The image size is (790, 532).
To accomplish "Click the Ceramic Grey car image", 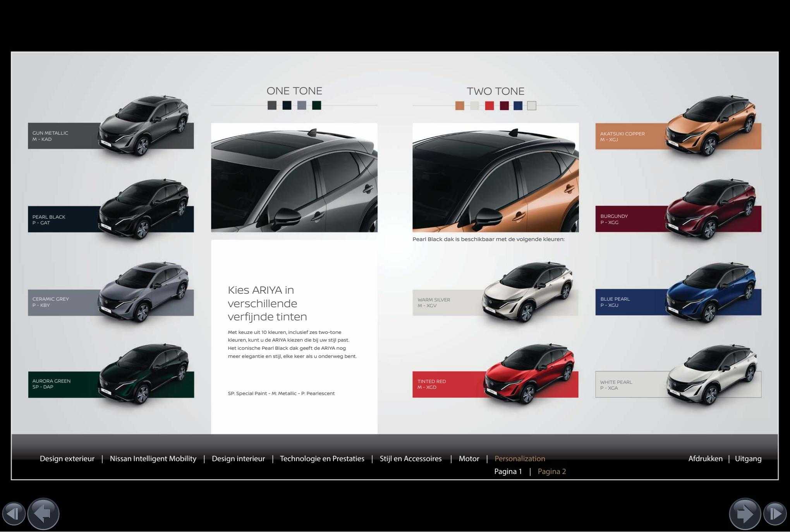I will coord(144,292).
